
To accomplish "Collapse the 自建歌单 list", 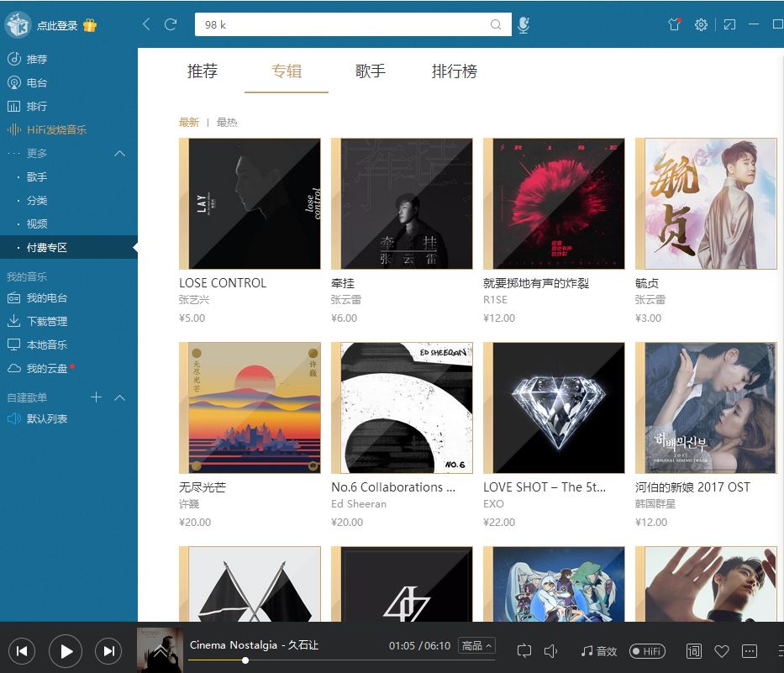I will [x=119, y=398].
